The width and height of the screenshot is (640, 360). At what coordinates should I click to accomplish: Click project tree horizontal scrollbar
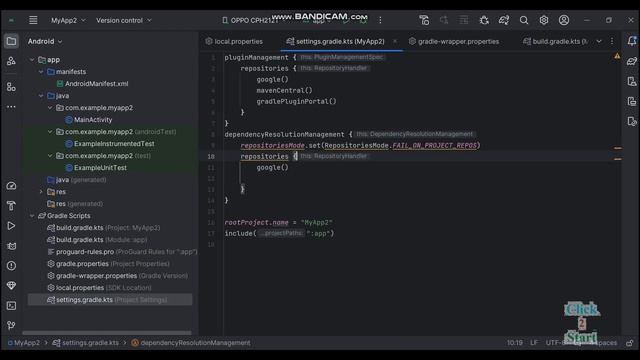107,333
